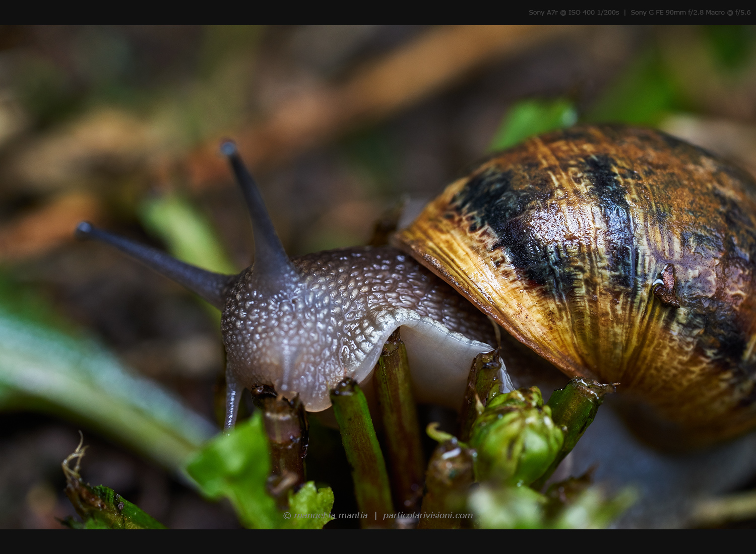Click the Sony A7r ISO 400 camera info text
Image resolution: width=756 pixels, height=554 pixels.
(574, 13)
